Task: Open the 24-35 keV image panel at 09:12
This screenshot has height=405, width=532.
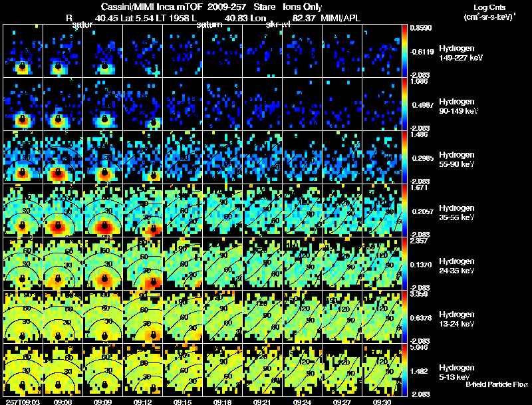Action: point(143,263)
